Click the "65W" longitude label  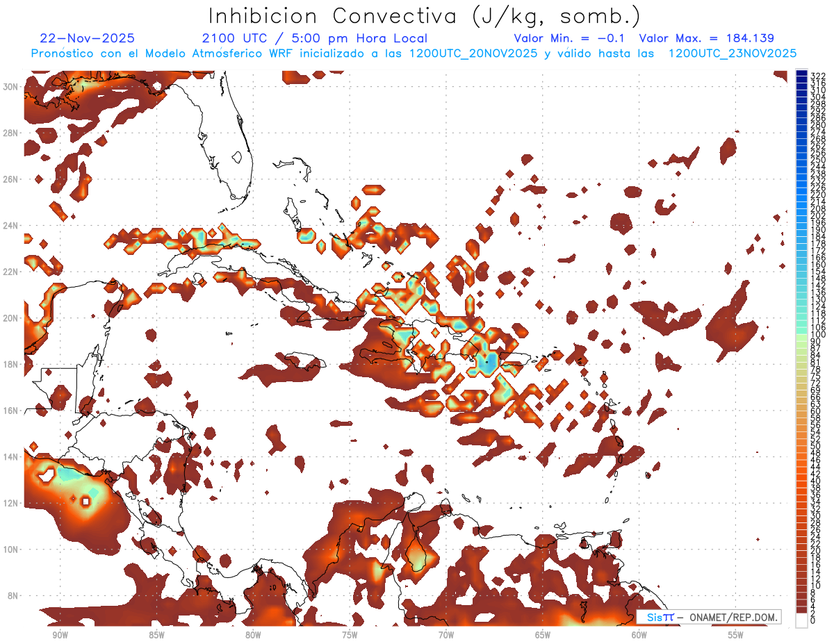tap(543, 635)
